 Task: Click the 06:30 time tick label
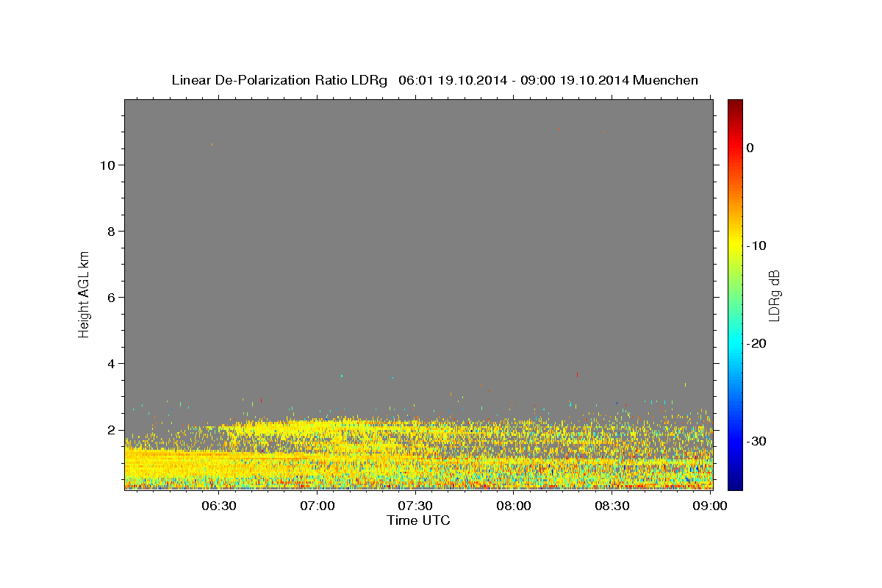click(x=219, y=506)
